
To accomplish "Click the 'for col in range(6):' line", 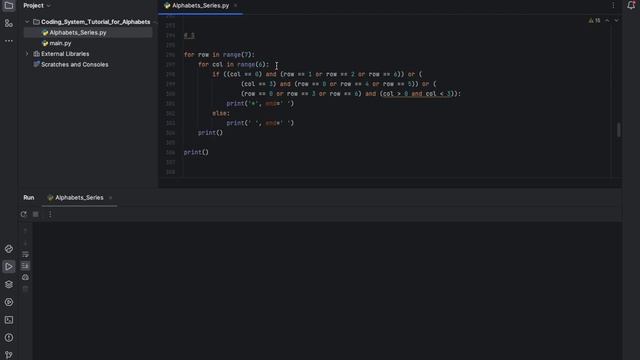I will (x=233, y=64).
